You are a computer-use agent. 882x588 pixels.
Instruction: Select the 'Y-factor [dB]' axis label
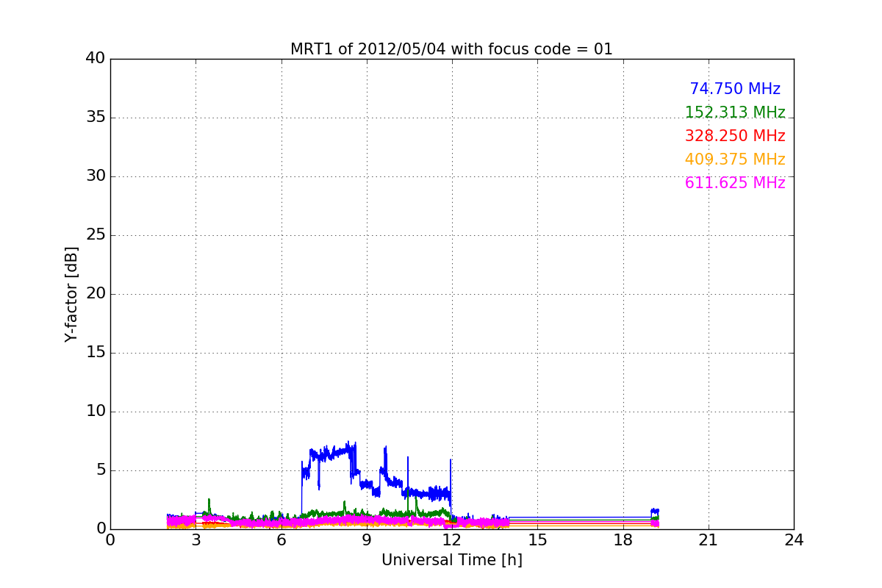tap(71, 294)
